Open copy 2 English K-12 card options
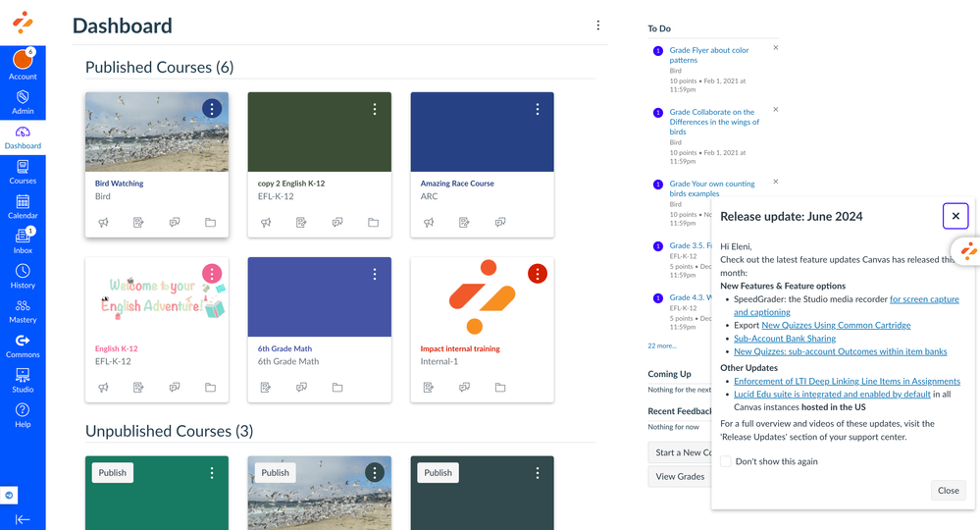Viewport: 980px width, 530px height. point(375,109)
